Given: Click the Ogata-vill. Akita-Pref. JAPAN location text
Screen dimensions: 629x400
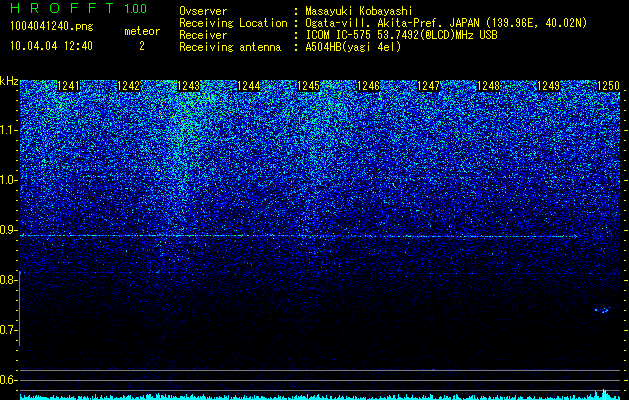Looking at the screenshot, I should click(446, 23).
